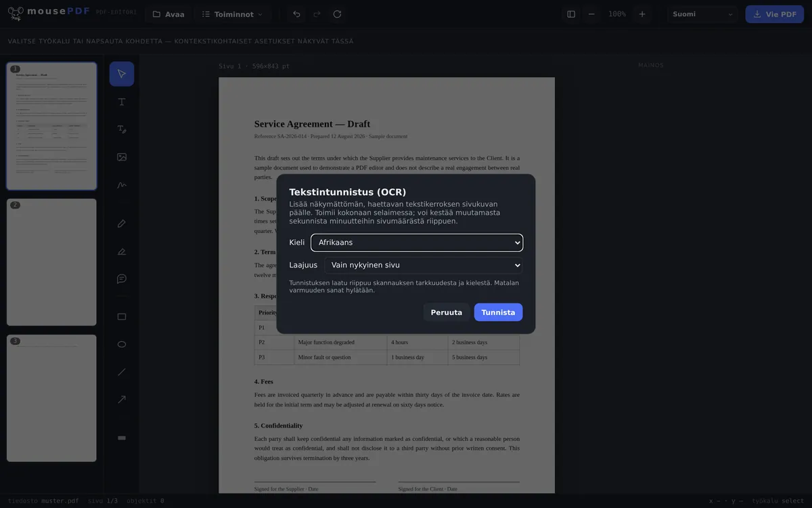The image size is (812, 508).
Task: Select page 2 thumbnail
Action: coord(51,262)
